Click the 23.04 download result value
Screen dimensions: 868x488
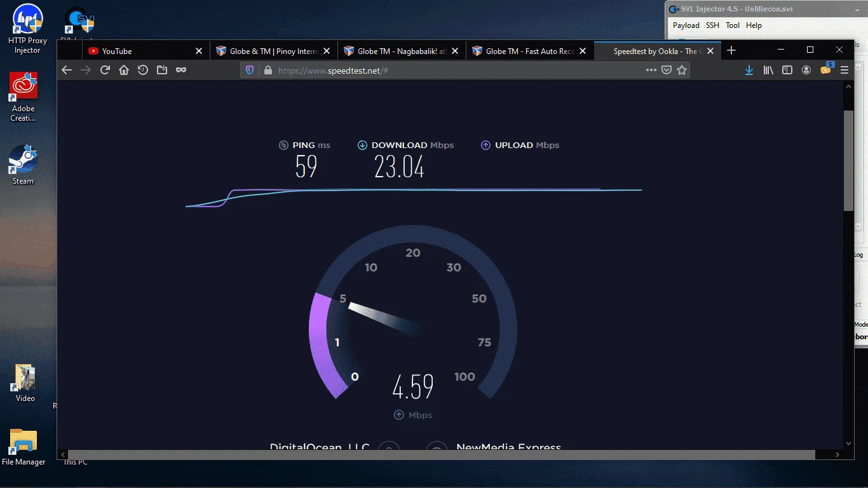[399, 167]
